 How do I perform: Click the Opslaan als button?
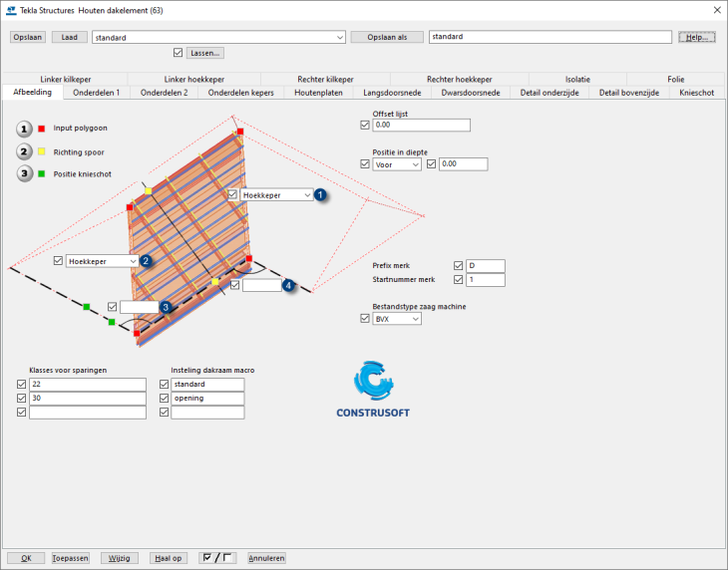click(x=386, y=37)
